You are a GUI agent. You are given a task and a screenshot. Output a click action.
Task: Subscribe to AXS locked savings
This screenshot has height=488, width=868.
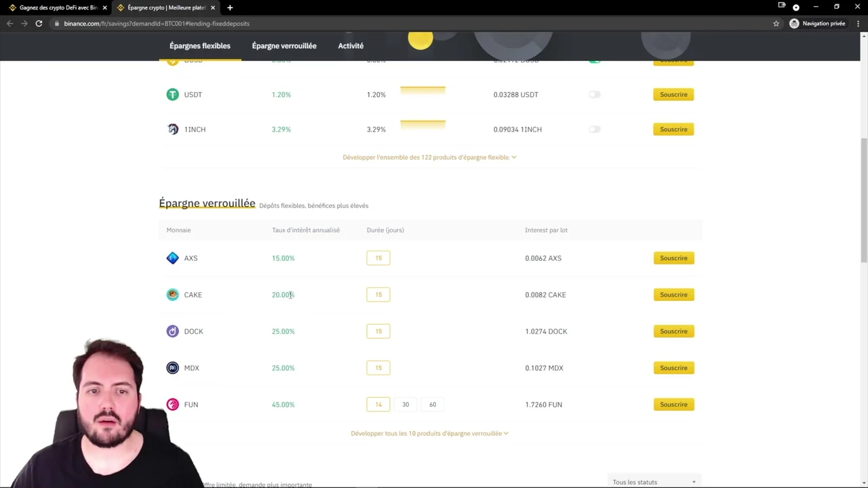673,258
